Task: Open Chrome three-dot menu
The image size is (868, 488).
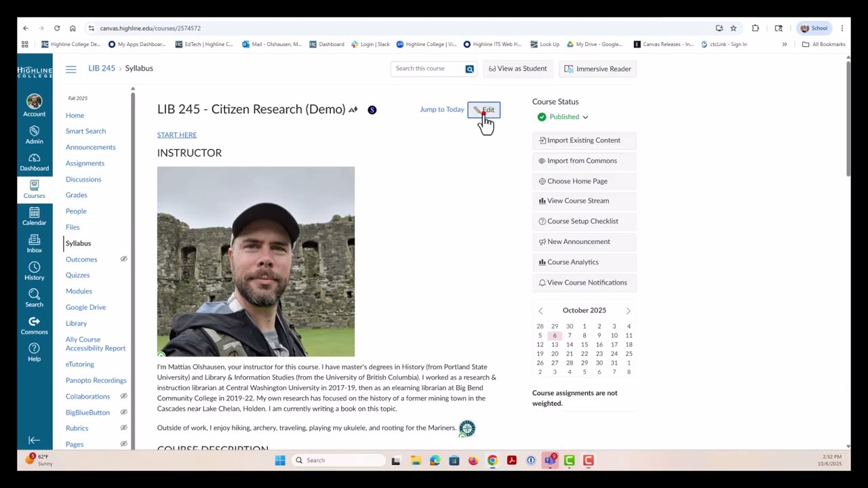Action: pos(842,28)
